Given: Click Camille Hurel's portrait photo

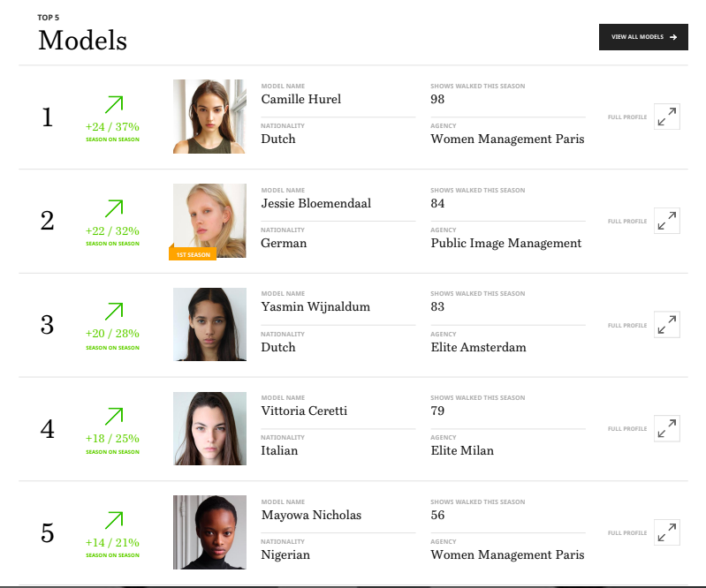Looking at the screenshot, I should pyautogui.click(x=209, y=117).
